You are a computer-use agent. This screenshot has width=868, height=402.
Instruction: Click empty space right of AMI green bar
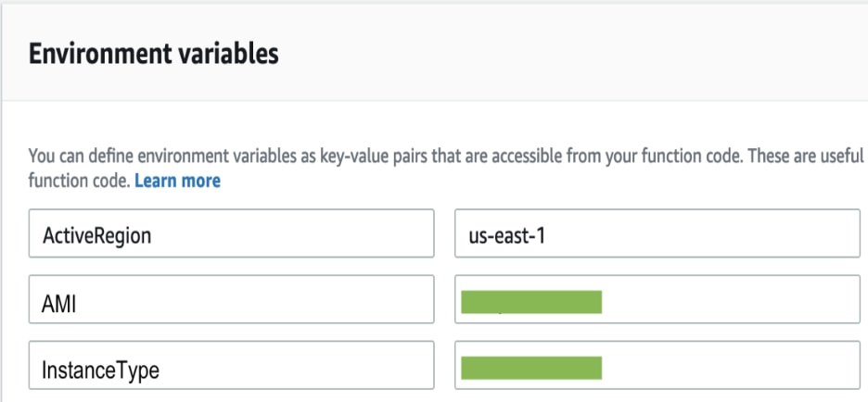click(731, 299)
